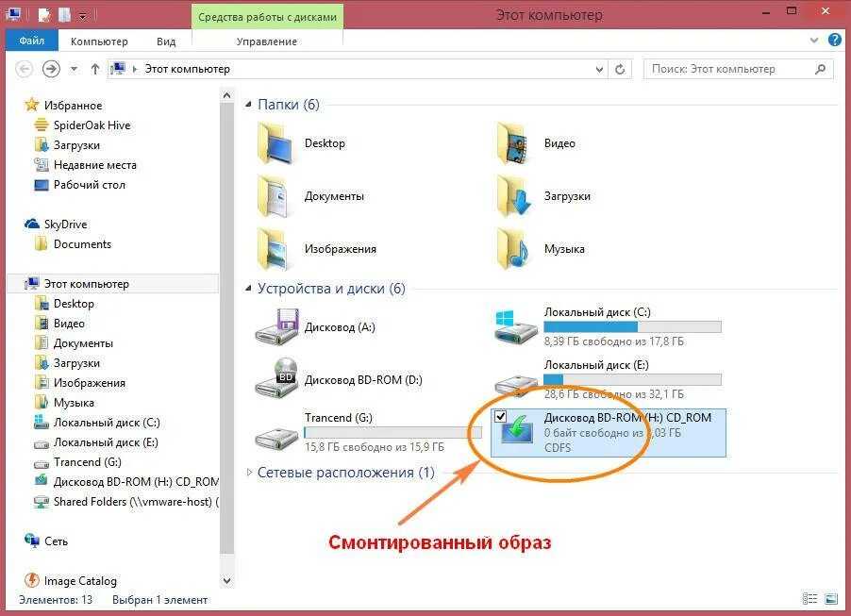Go back with the Back arrow button
The image size is (851, 616).
click(24, 69)
